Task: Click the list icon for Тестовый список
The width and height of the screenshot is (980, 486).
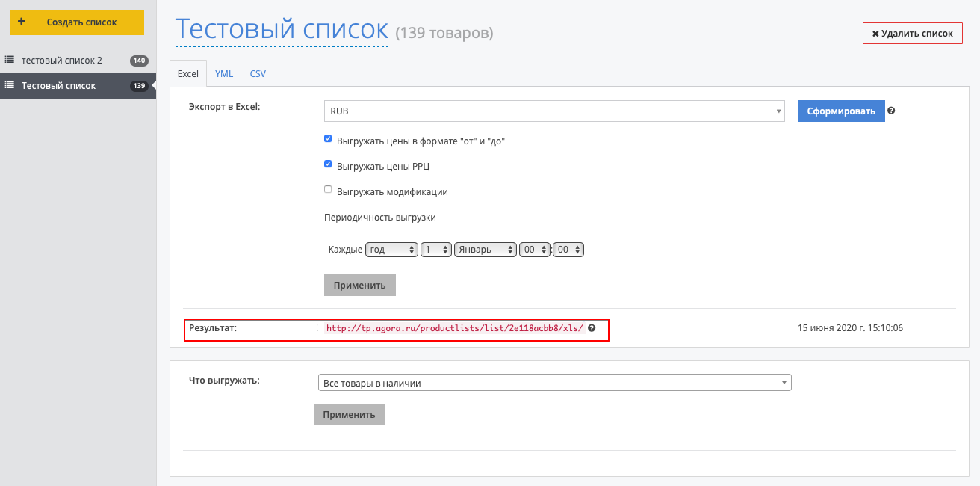Action: pyautogui.click(x=10, y=86)
